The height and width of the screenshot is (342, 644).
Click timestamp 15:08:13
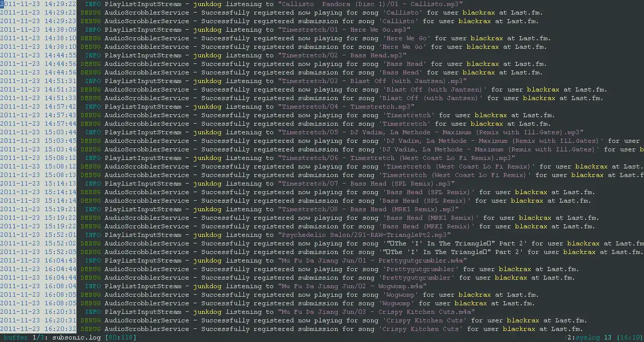(60, 175)
